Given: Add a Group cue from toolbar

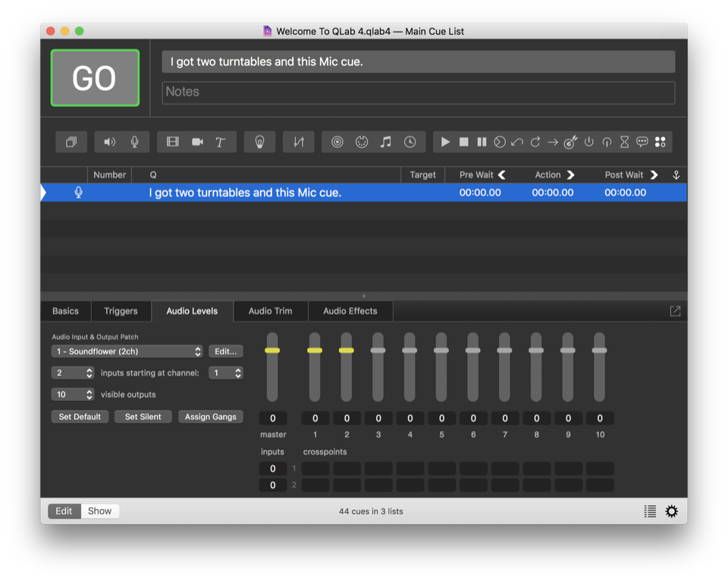Looking at the screenshot, I should (71, 142).
